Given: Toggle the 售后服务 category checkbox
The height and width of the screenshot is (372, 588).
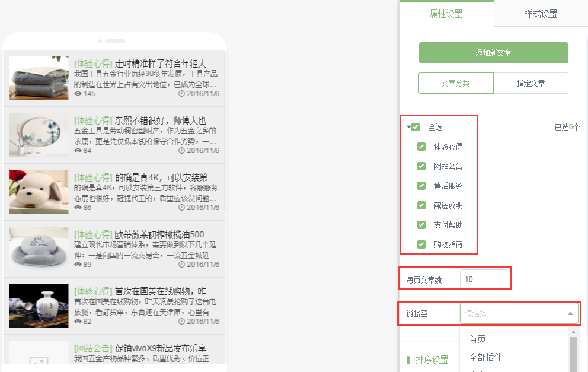Looking at the screenshot, I should (421, 186).
